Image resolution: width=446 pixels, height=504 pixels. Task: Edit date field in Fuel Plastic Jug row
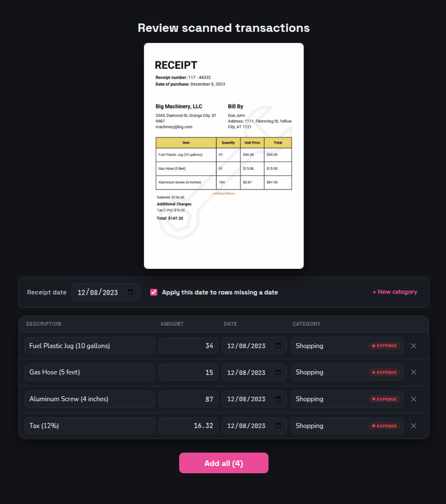[254, 346]
